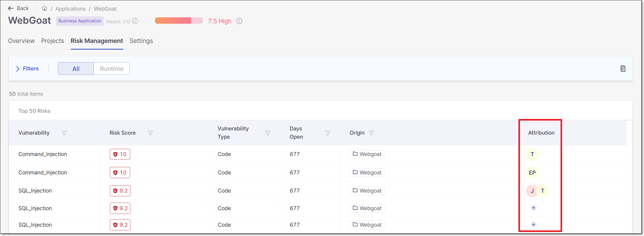
Task: Click the EP attribution avatar
Action: point(532,173)
